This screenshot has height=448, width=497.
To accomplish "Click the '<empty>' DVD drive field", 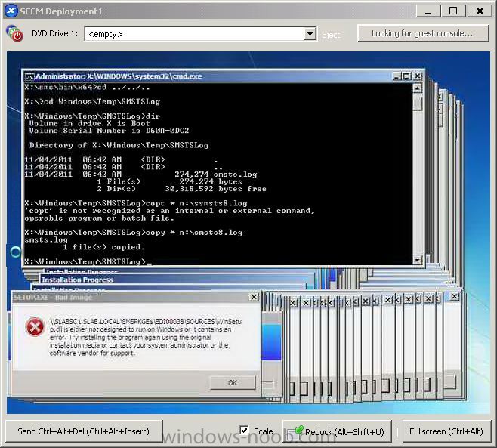I will [194, 33].
